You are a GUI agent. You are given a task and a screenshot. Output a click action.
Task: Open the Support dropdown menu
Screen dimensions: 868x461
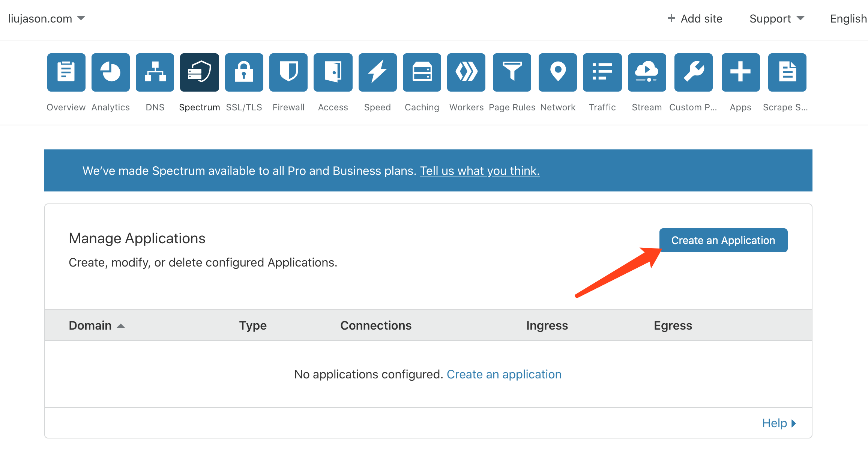pyautogui.click(x=777, y=18)
